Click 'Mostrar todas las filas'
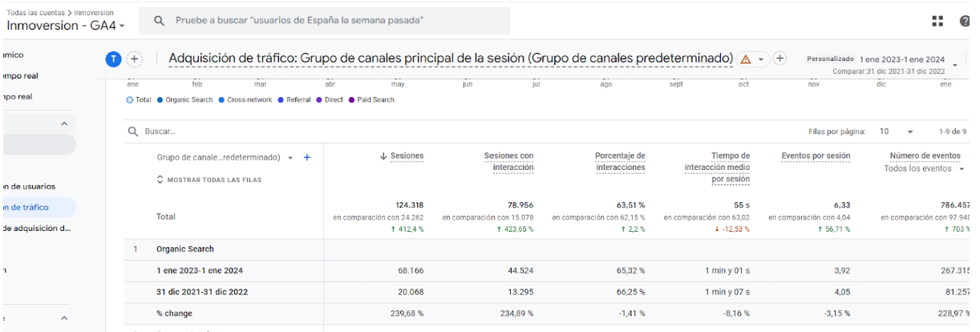The width and height of the screenshot is (980, 332). tap(209, 180)
